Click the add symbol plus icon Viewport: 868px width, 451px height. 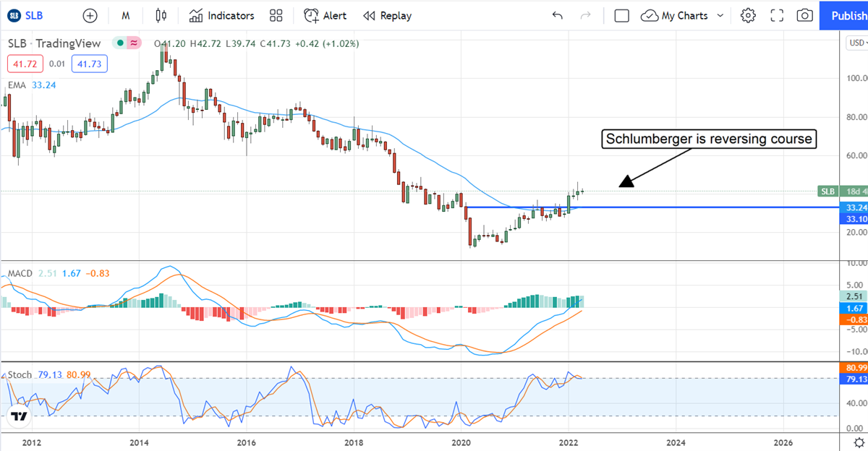pyautogui.click(x=90, y=15)
